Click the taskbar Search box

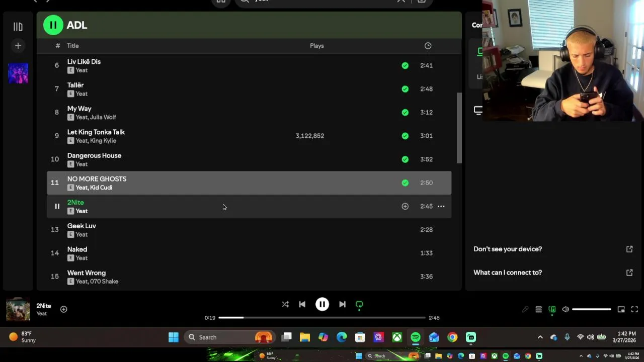pyautogui.click(x=229, y=337)
